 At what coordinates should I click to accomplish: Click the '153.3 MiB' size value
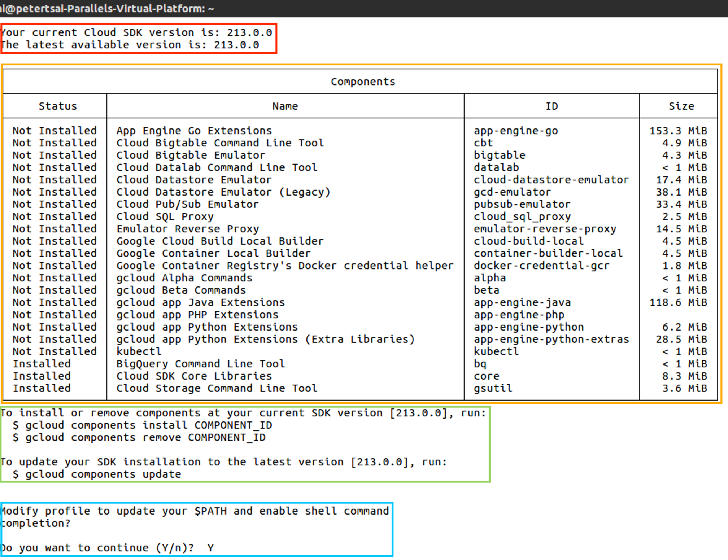(x=678, y=131)
